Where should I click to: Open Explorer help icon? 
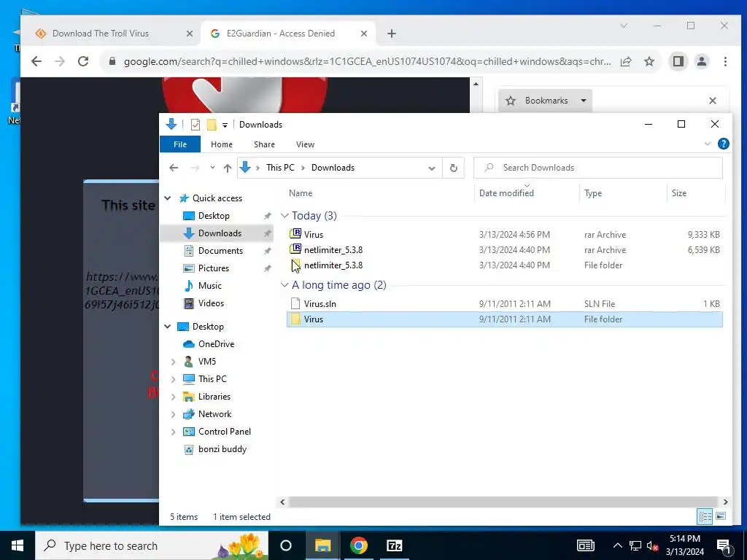pos(723,144)
